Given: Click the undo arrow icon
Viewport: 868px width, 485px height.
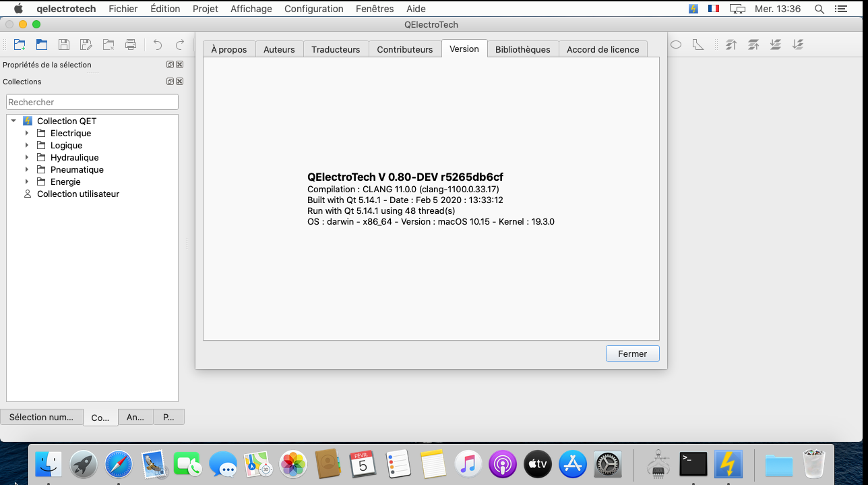Looking at the screenshot, I should (158, 45).
